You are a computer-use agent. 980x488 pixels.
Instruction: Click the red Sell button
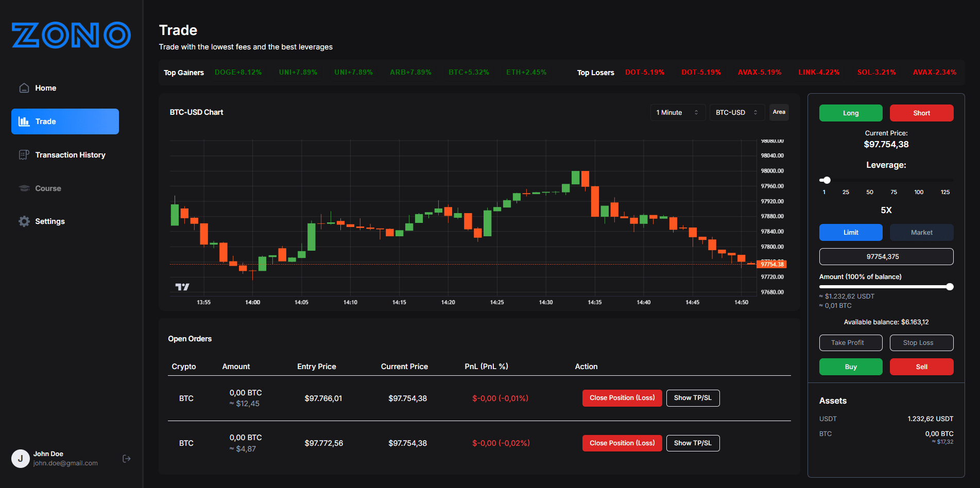tap(922, 367)
